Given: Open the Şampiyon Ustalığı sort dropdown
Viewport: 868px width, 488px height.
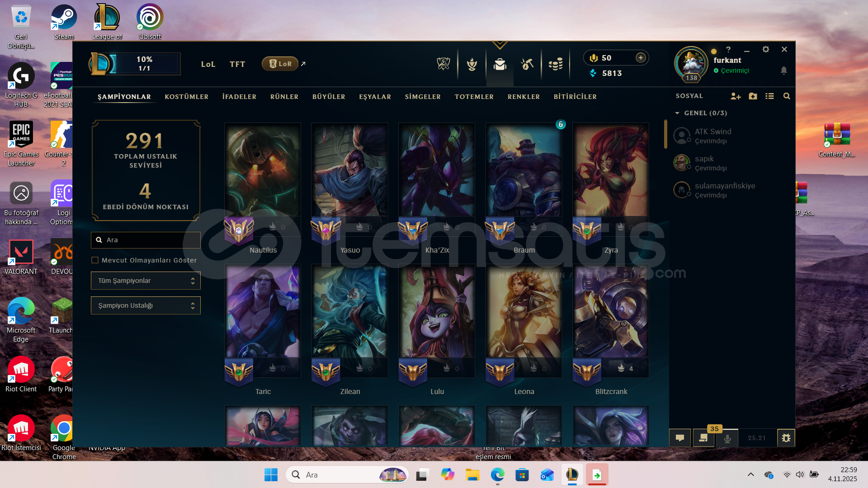Looking at the screenshot, I should pyautogui.click(x=146, y=305).
